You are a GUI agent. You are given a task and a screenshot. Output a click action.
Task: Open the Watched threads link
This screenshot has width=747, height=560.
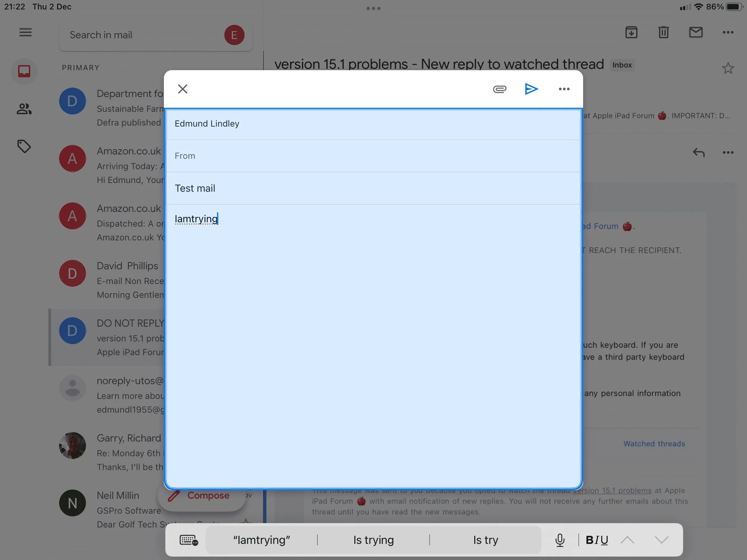(654, 444)
